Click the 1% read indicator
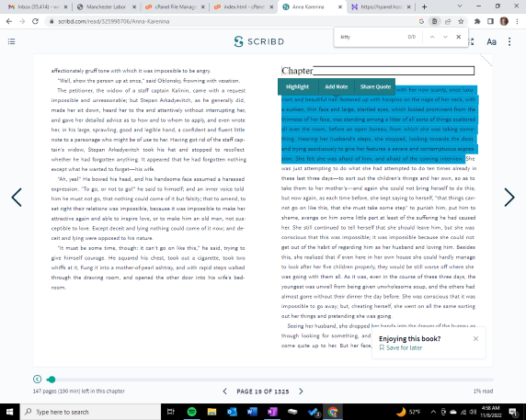The width and height of the screenshot is (526, 420). pyautogui.click(x=483, y=392)
